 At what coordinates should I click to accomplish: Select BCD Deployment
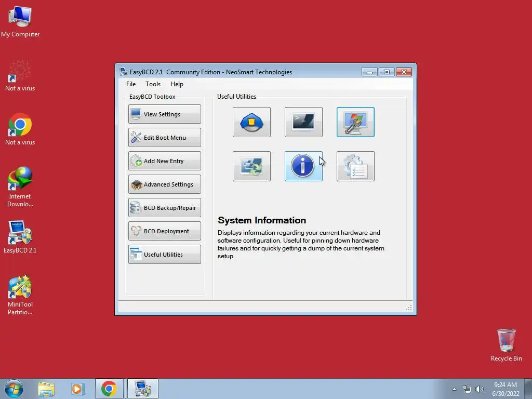pos(165,231)
